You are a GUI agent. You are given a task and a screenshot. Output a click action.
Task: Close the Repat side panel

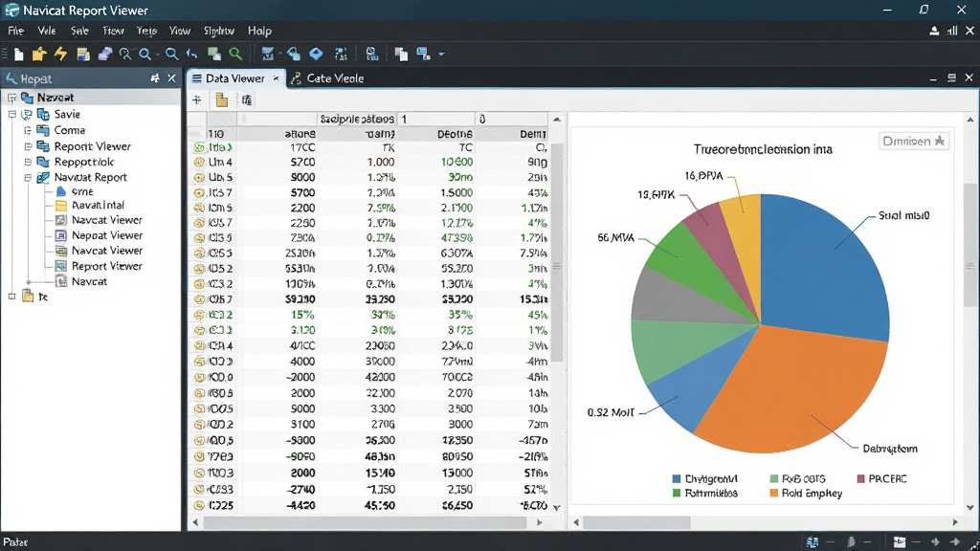172,78
